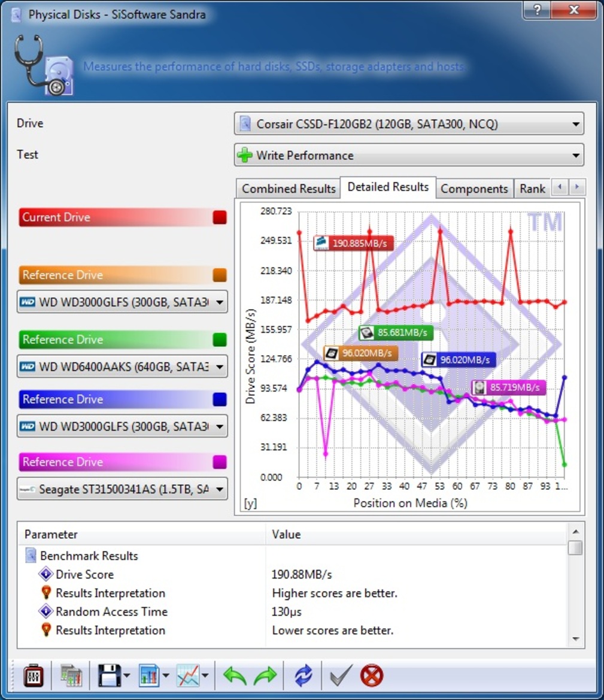604x700 pixels.
Task: Click the window title bar app icon
Action: [x=16, y=14]
